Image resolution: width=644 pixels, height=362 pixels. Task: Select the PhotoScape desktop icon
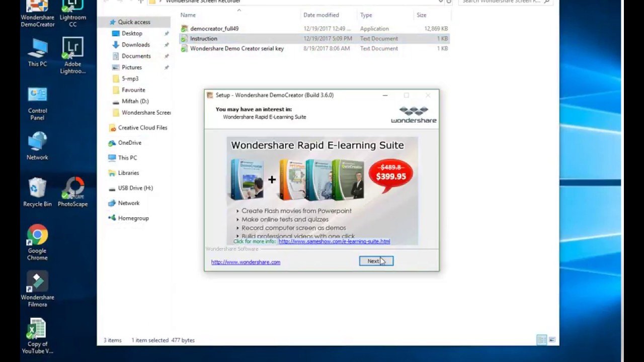click(x=72, y=192)
